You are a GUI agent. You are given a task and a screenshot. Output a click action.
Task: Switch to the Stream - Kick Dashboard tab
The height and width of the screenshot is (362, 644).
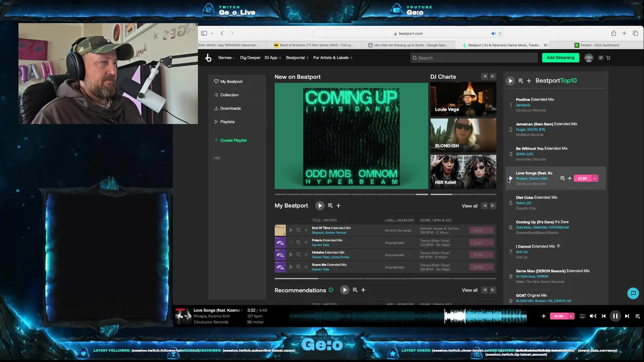597,45
